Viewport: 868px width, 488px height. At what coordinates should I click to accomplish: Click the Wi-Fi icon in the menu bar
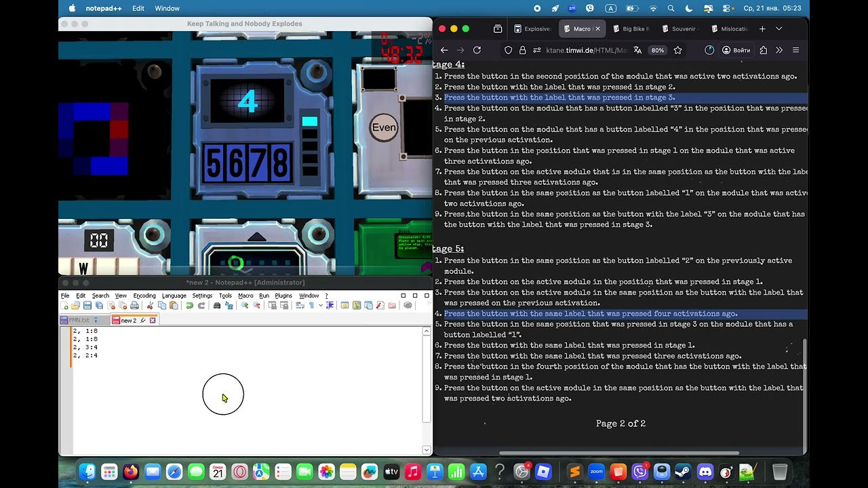click(x=653, y=8)
